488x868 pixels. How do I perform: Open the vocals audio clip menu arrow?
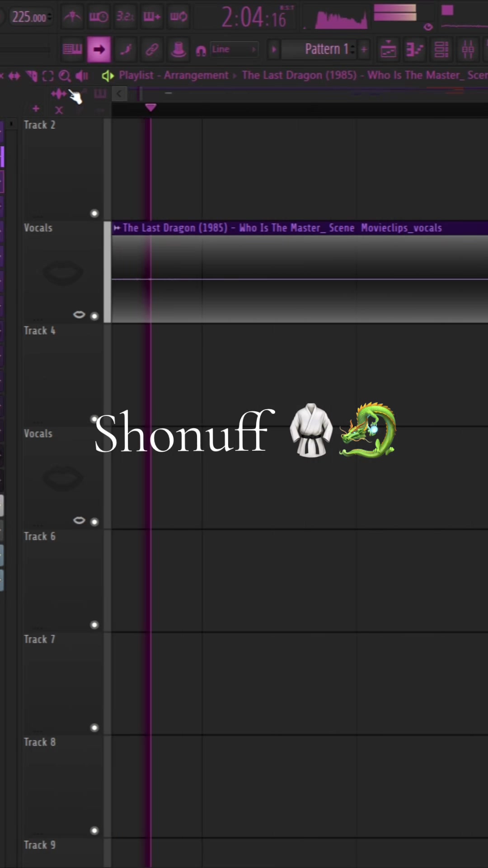(117, 228)
